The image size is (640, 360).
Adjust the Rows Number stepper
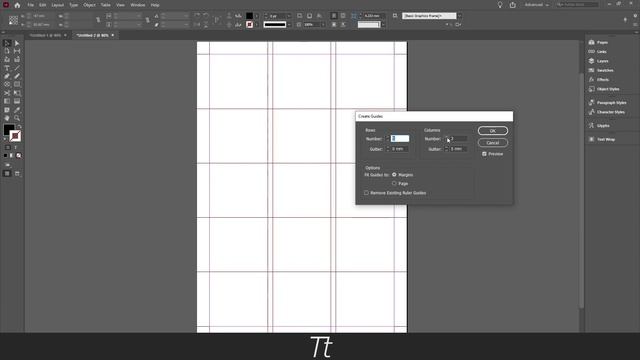click(x=387, y=139)
